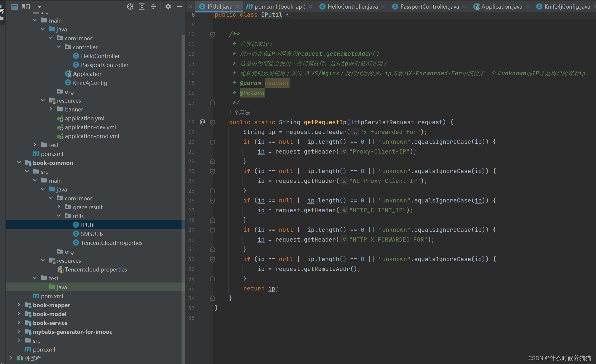Collapse the controller package
This screenshot has height=364, width=596.
(x=59, y=47)
